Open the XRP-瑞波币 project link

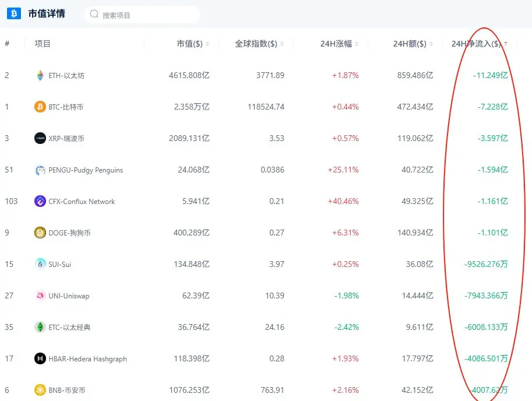66,138
